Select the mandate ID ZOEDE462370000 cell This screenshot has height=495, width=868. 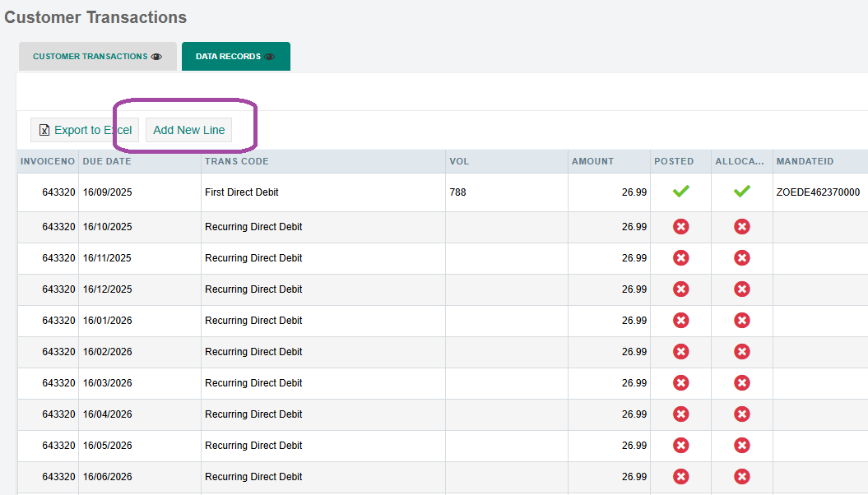coord(818,192)
